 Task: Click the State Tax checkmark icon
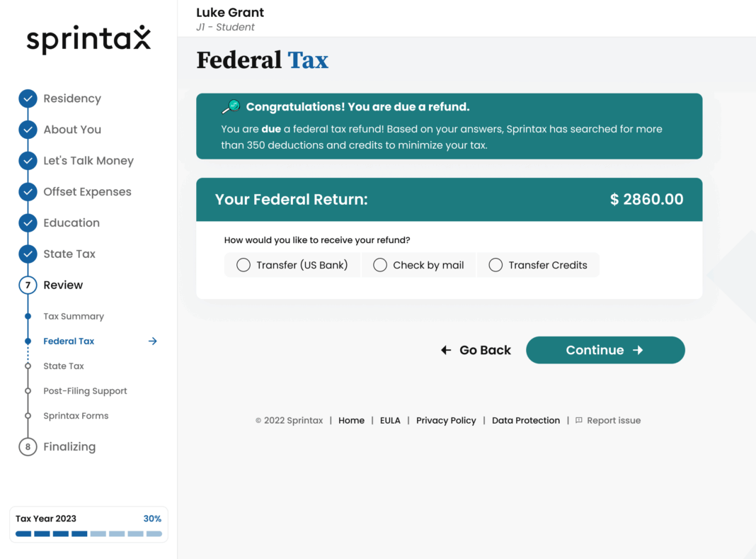click(28, 254)
